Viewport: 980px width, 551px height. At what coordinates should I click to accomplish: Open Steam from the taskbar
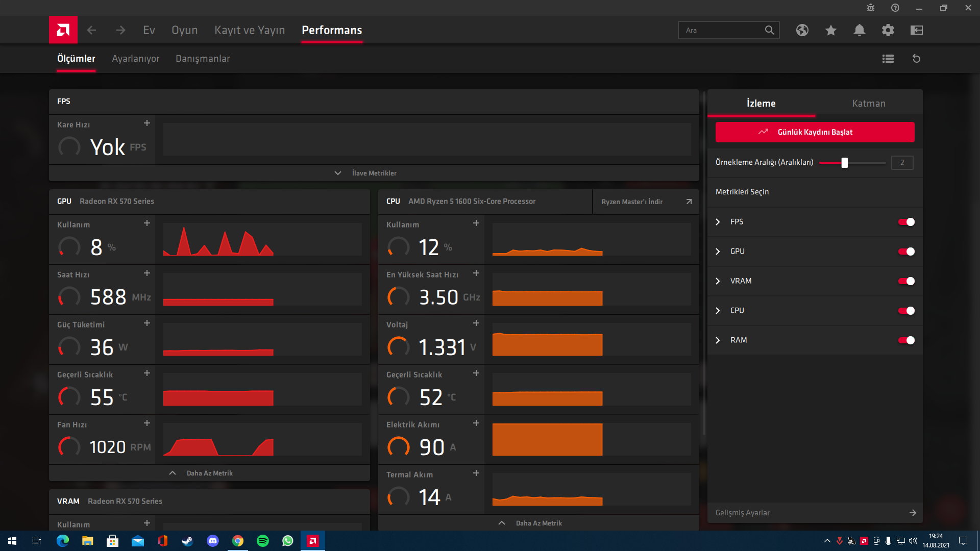point(188,541)
